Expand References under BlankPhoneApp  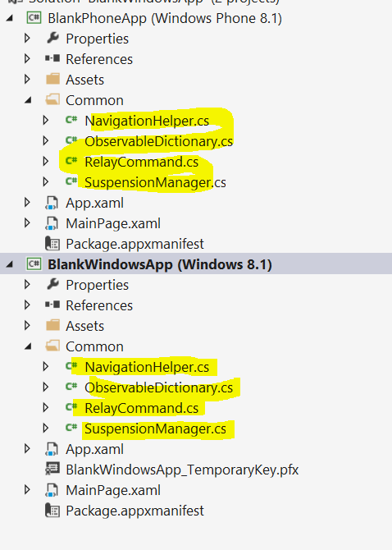27,58
